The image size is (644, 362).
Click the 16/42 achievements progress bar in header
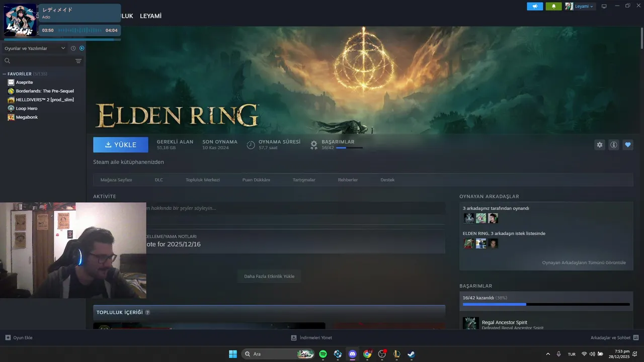click(349, 148)
